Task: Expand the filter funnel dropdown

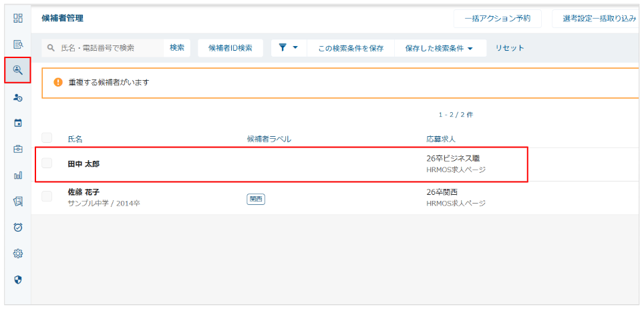Action: [x=288, y=48]
